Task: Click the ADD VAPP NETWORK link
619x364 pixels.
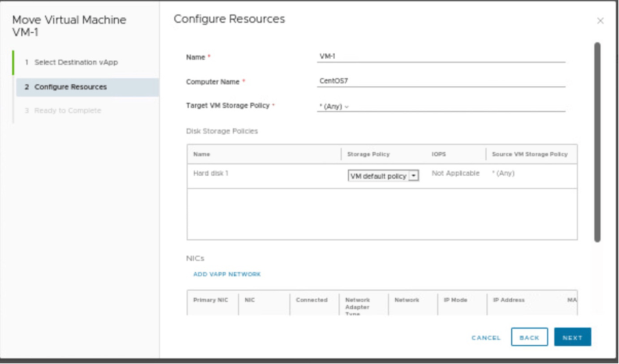Action: click(x=227, y=274)
